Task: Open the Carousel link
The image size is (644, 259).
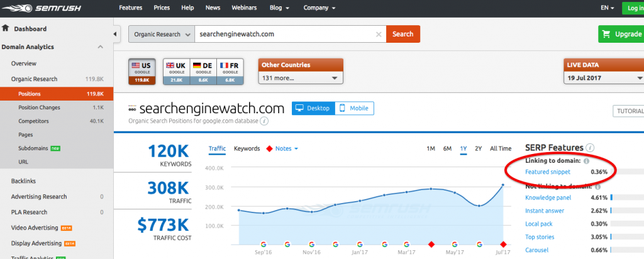Action: (538, 250)
